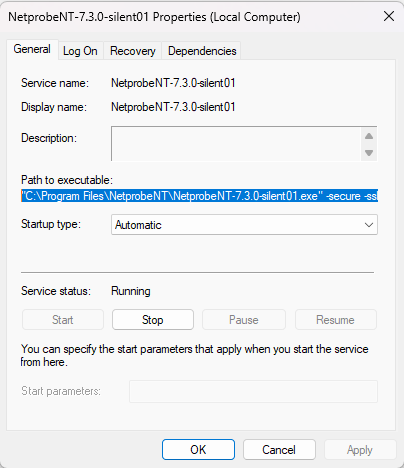Click the Apply button

click(x=360, y=450)
